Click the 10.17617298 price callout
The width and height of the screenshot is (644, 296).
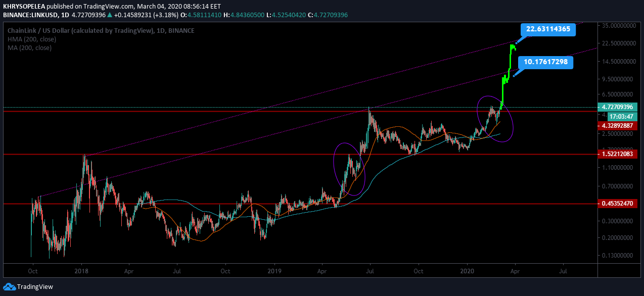(x=545, y=62)
